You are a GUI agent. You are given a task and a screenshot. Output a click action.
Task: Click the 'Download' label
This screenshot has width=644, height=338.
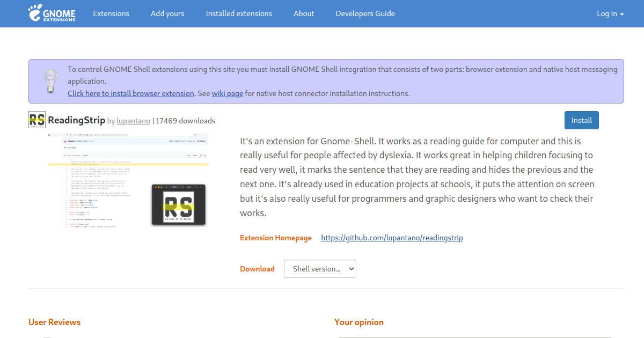(x=257, y=269)
